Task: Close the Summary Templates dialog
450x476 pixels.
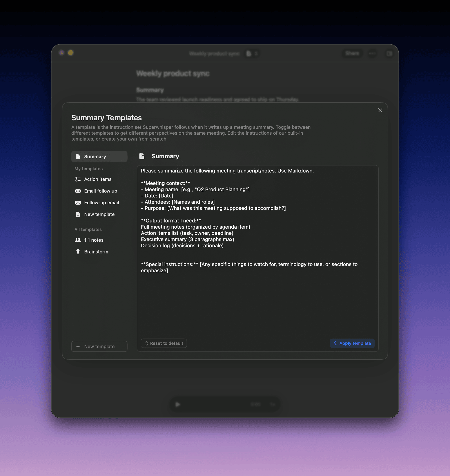Action: coord(380,110)
